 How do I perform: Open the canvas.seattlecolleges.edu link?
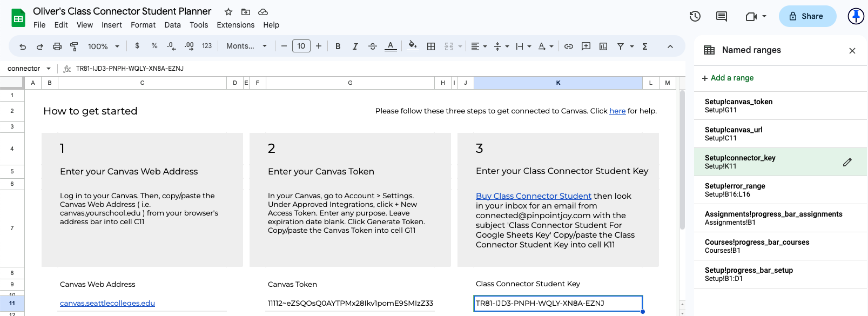[107, 304]
